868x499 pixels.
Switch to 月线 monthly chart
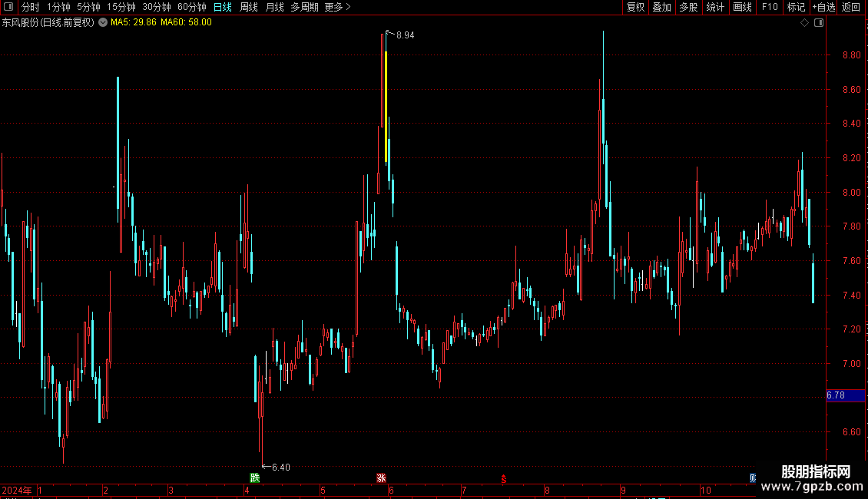274,7
